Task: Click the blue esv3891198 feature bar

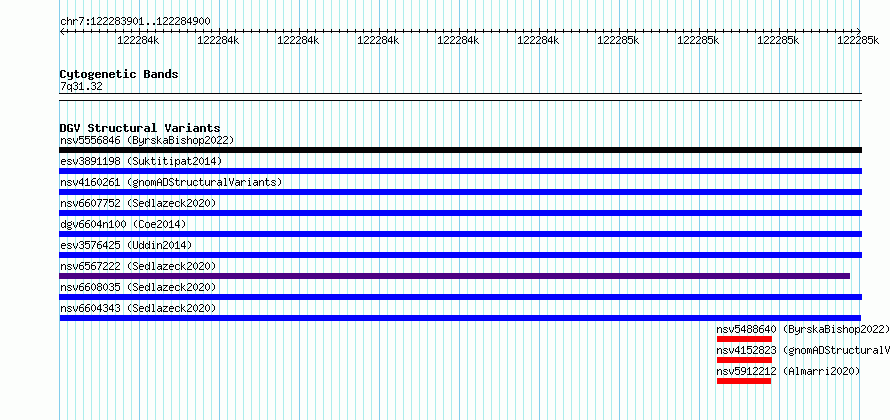Action: click(460, 171)
